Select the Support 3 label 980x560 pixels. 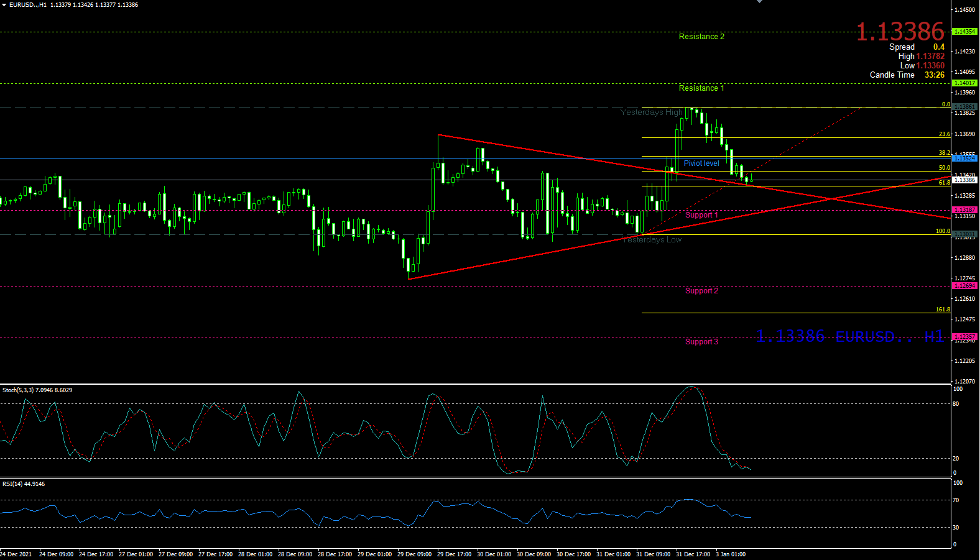[x=701, y=342]
